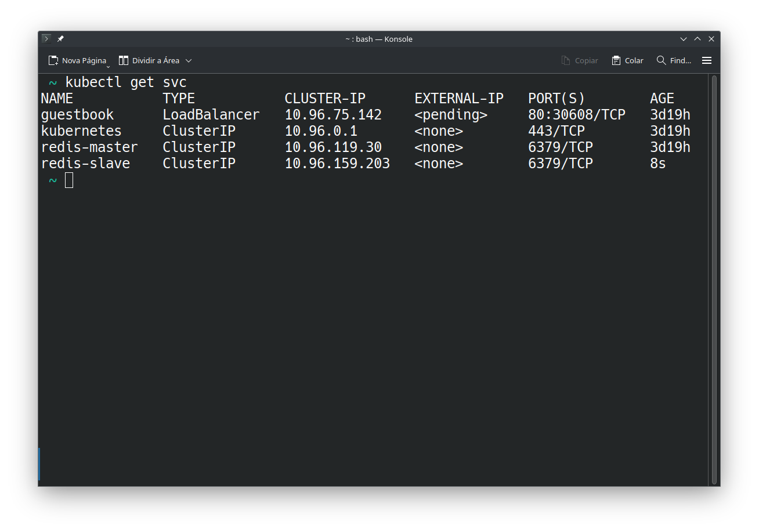The width and height of the screenshot is (759, 532).
Task: Click the cluster IP '10.96.159.203'
Action: (x=337, y=164)
